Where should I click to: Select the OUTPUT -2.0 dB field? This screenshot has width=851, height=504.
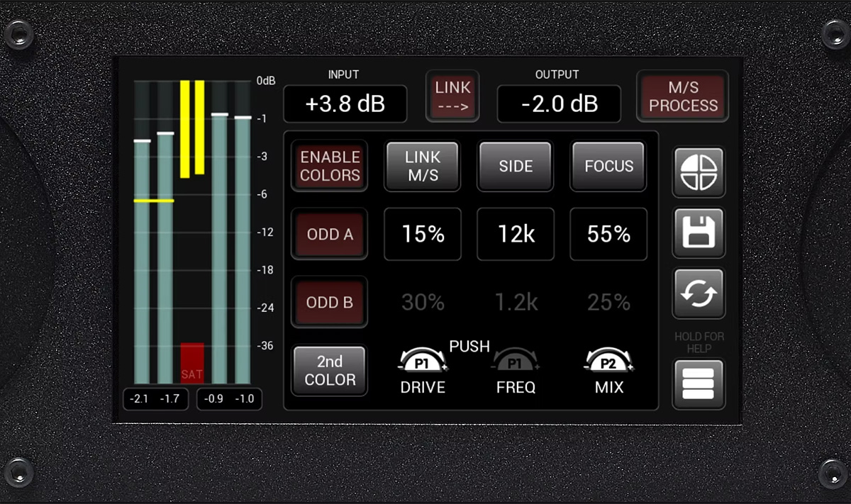559,104
